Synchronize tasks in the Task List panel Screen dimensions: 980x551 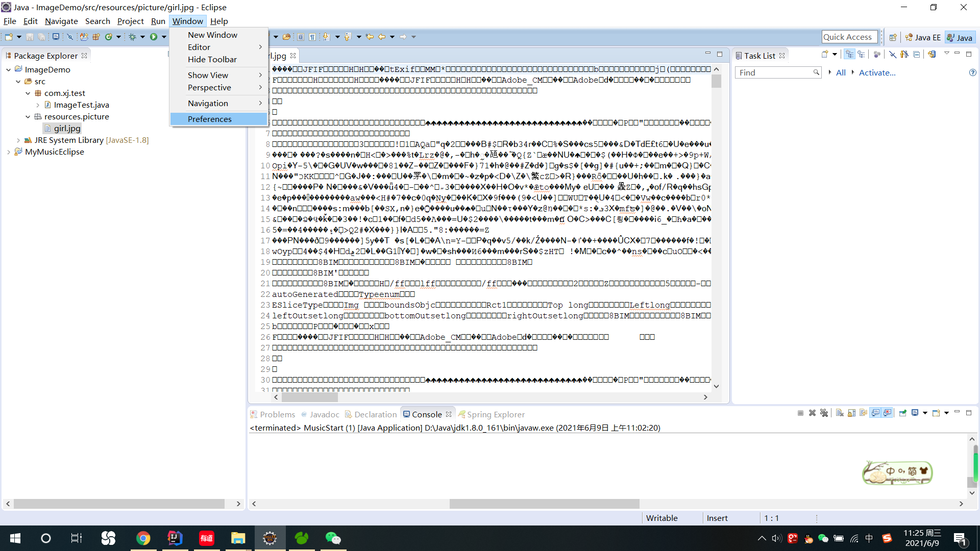(933, 54)
